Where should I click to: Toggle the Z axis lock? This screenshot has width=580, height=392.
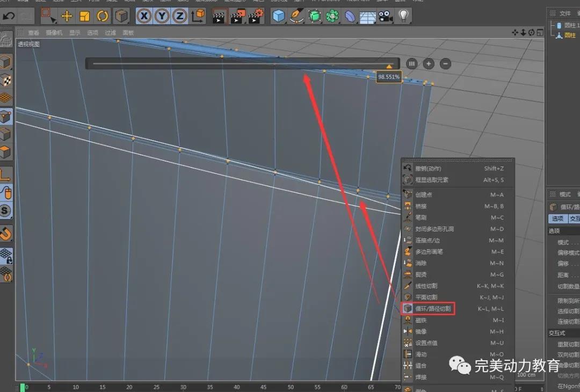click(x=180, y=16)
